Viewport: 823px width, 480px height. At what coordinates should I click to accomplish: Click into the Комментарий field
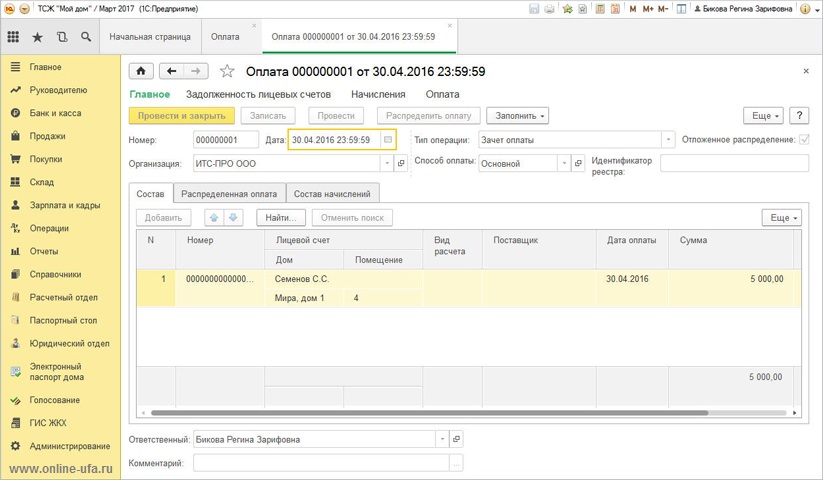click(x=321, y=463)
